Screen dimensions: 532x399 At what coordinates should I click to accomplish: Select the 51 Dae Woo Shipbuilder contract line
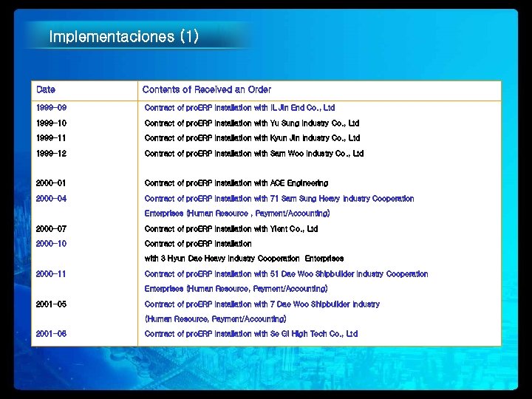(x=286, y=274)
